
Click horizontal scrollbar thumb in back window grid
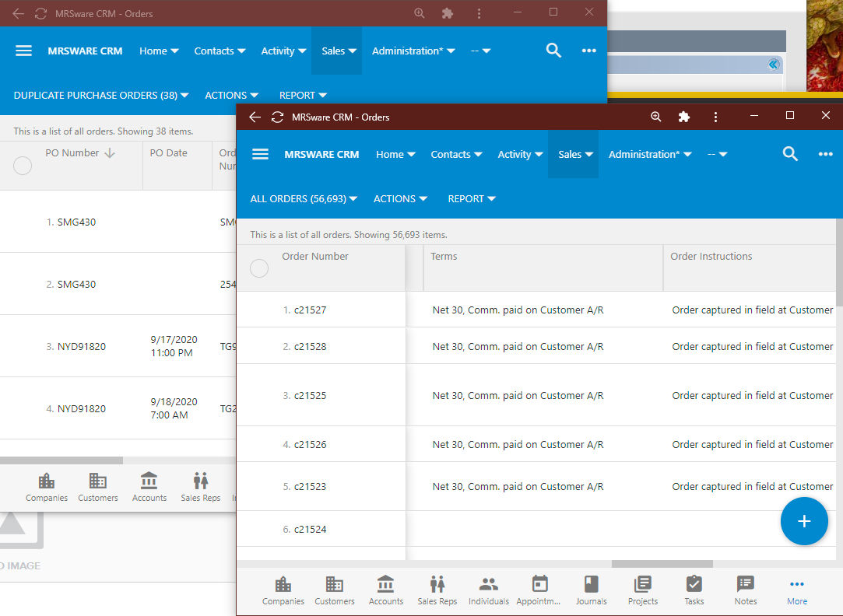61,460
